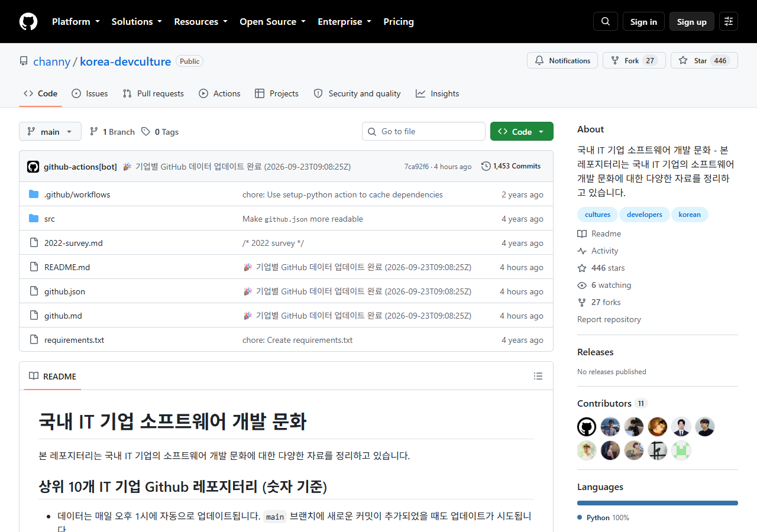Expand the Solutions menu
Viewport: 757px width, 532px height.
(x=137, y=21)
